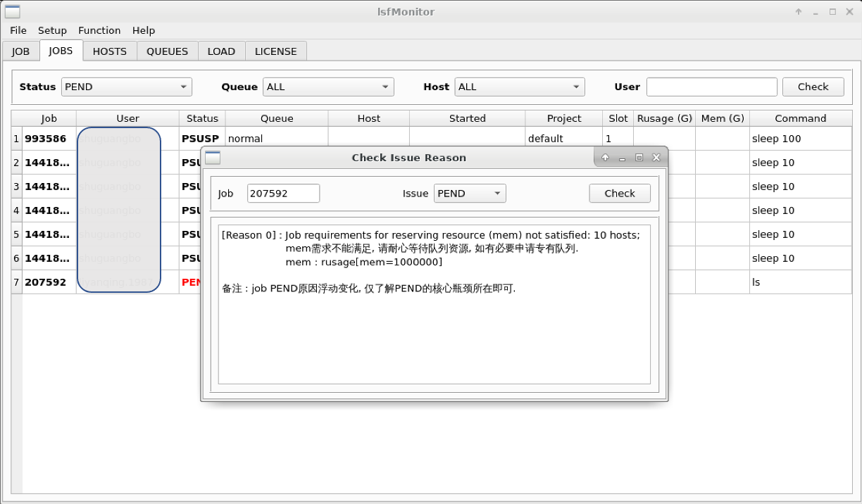862x504 pixels.
Task: Switch to the JOB tab
Action: coord(20,51)
